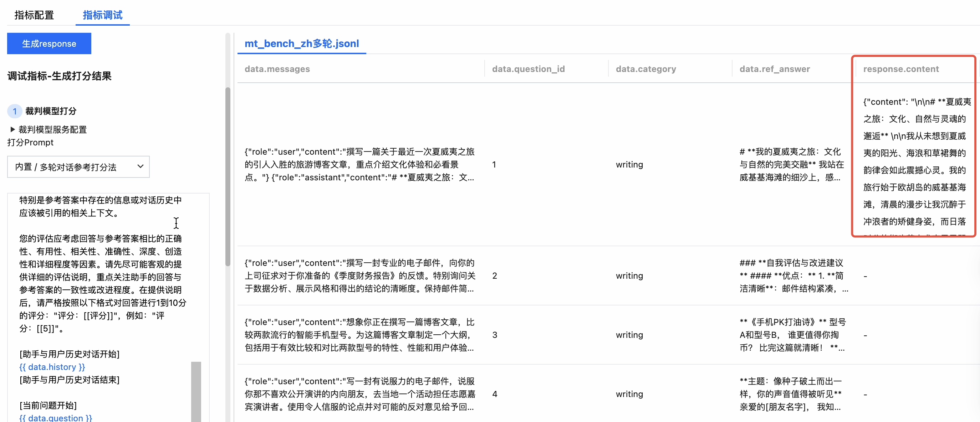Select the 指标调试 tab
This screenshot has width=980, height=422.
(102, 15)
